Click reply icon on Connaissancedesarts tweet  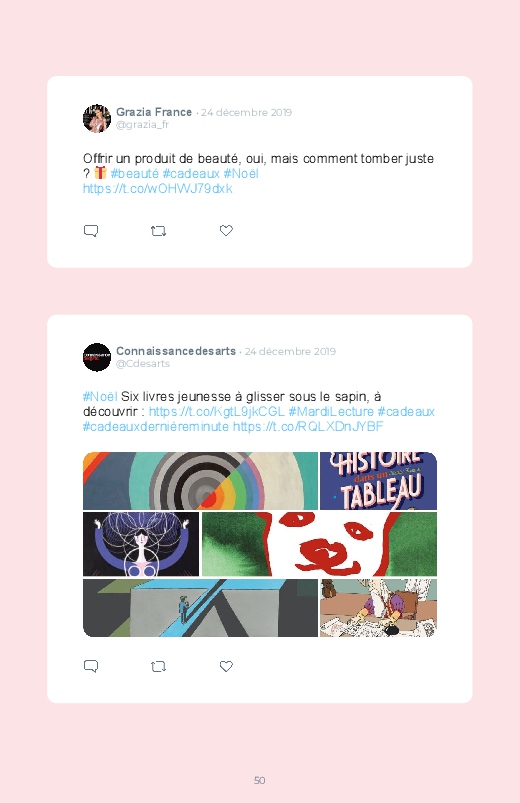91,666
